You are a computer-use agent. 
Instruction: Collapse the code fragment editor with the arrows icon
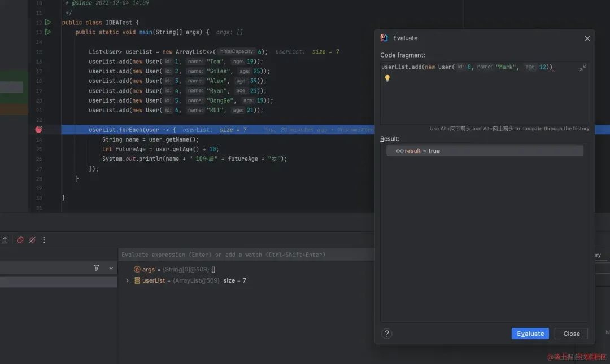[582, 68]
